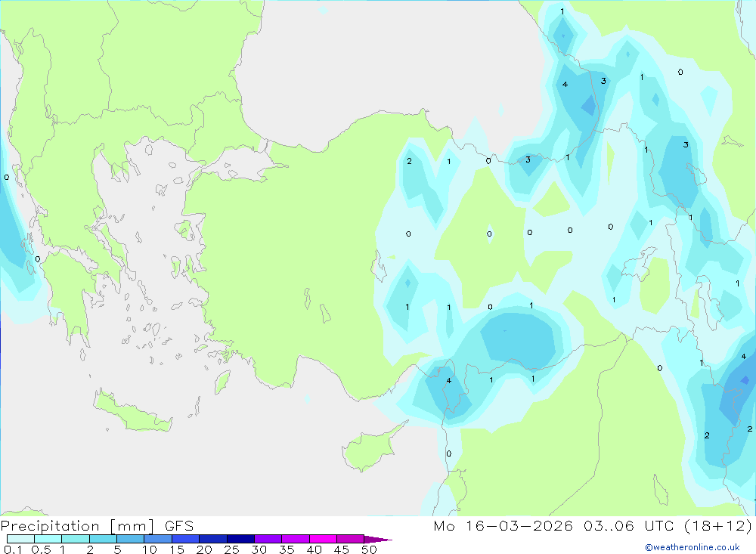Pick the 0.1–0.5 mm legend color swatch
756x554 pixels.
(20, 539)
